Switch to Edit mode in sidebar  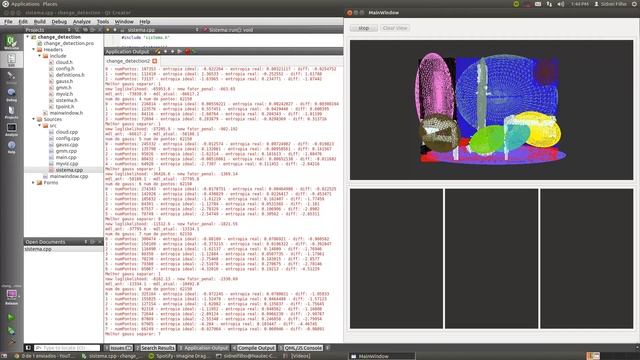click(11, 60)
